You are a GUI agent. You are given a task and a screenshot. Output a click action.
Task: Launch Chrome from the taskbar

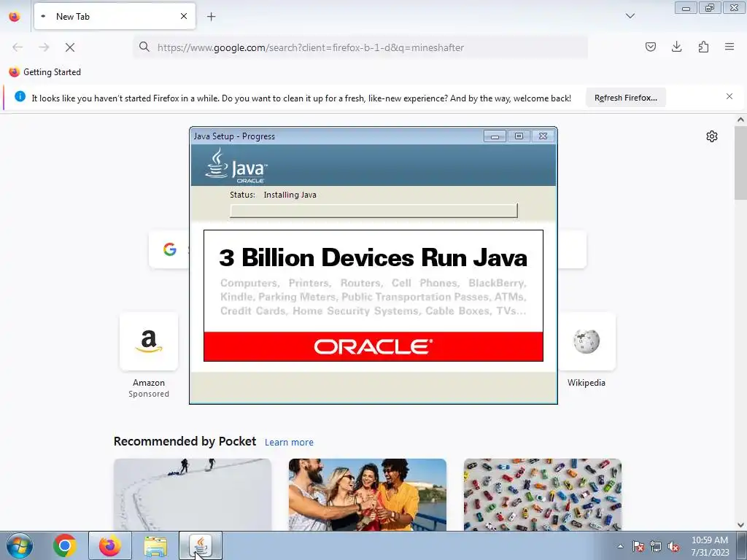point(64,545)
